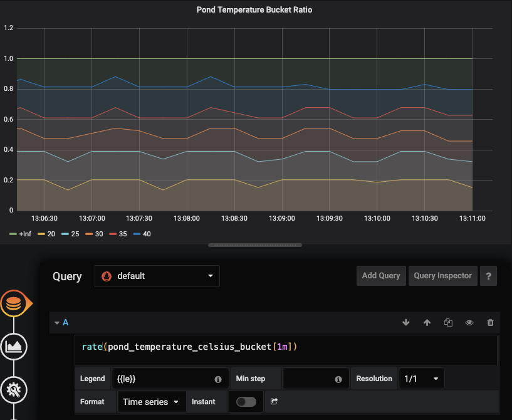Click the Legend format field {{le}}
The height and width of the screenshot is (420, 512).
pyautogui.click(x=170, y=379)
